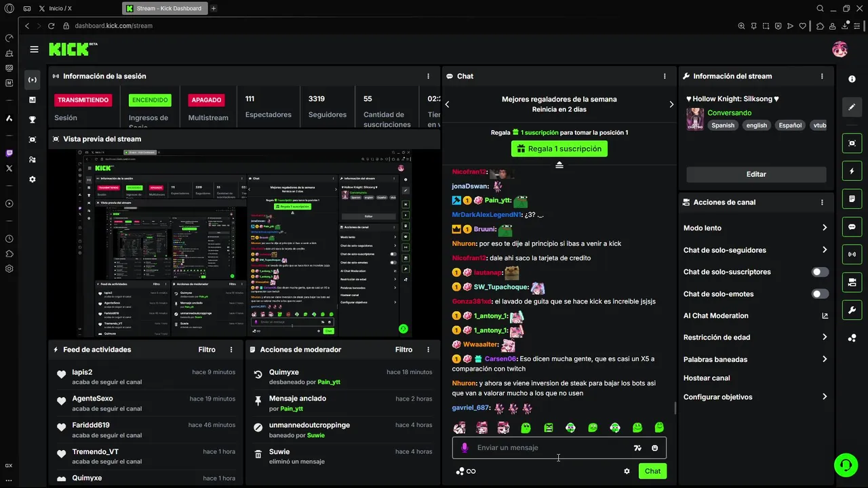Open a new browser tab
868x488 pixels.
click(214, 8)
